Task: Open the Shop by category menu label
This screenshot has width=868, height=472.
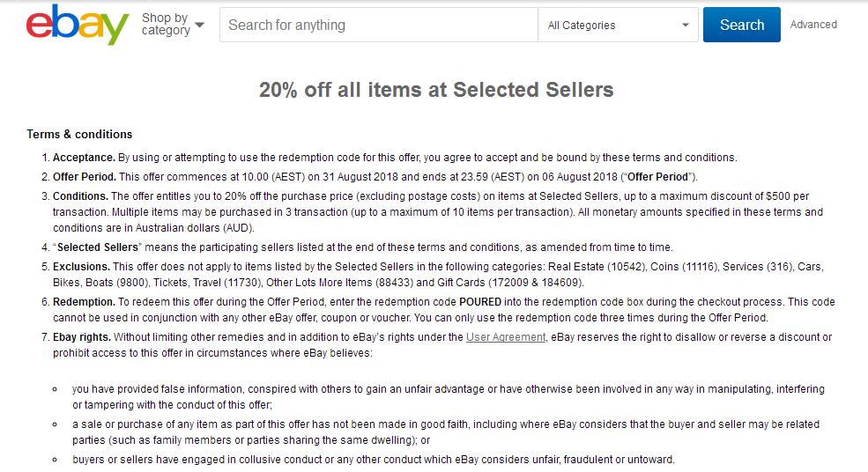Action: tap(166, 25)
